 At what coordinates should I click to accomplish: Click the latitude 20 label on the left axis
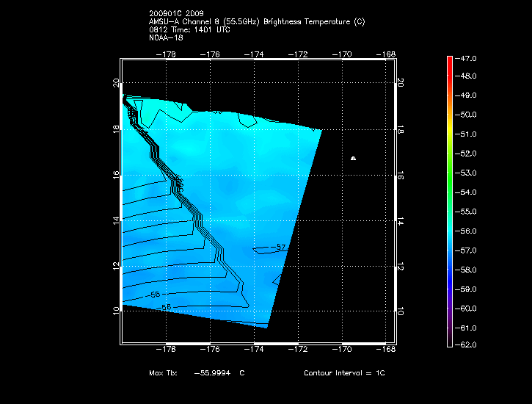pyautogui.click(x=116, y=83)
